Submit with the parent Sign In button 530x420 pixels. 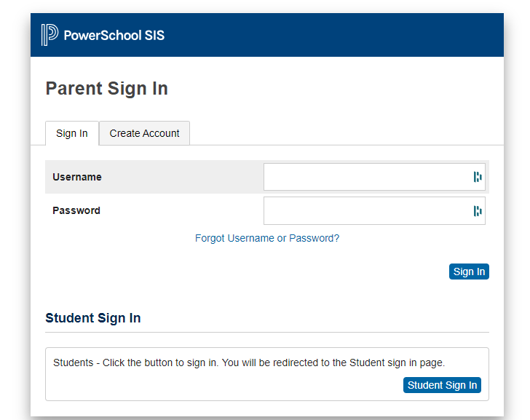coord(469,272)
